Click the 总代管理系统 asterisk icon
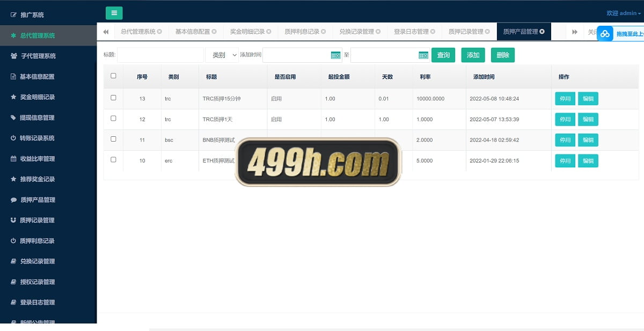 [13, 35]
